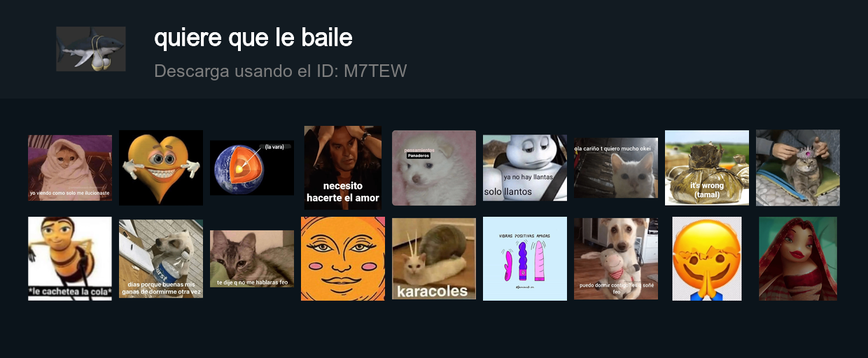868x358 pixels.
Task: Choose the bee 'le cachetea la cola' sticker
Action: tap(70, 259)
